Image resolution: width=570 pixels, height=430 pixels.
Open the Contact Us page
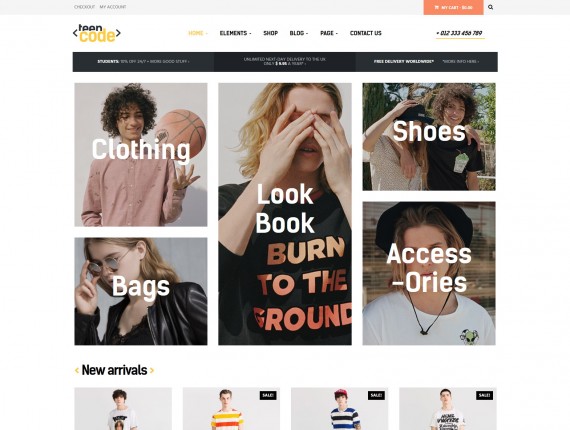[x=366, y=33]
